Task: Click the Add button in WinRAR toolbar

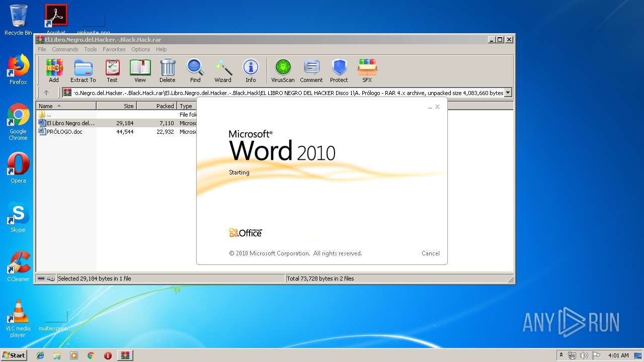Action: click(54, 70)
